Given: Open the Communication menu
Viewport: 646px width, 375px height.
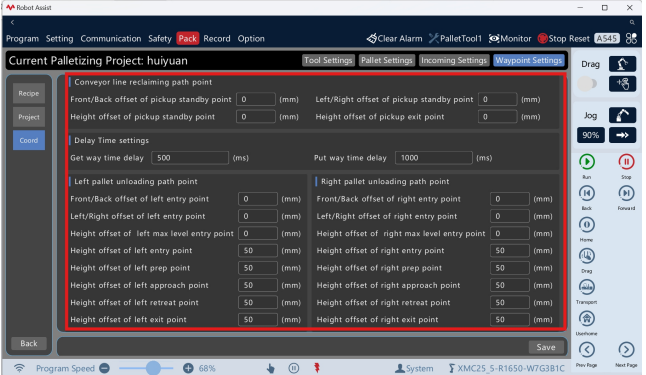Looking at the screenshot, I should click(x=111, y=39).
